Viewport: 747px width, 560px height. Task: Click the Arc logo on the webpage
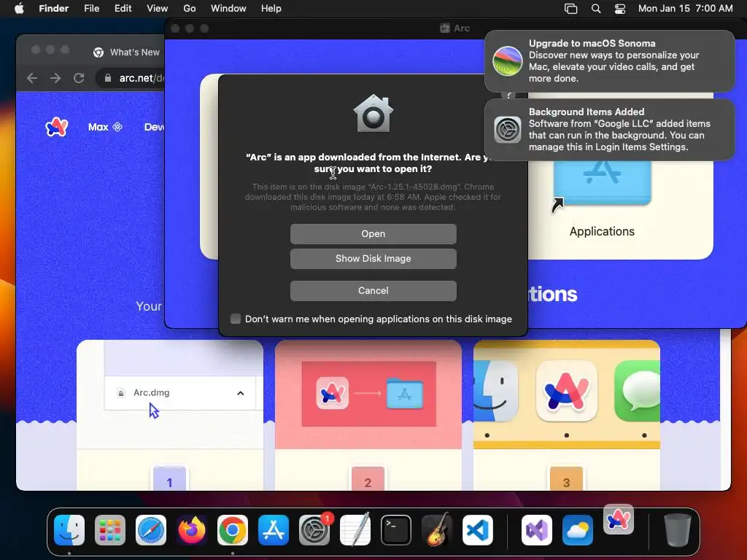57,127
